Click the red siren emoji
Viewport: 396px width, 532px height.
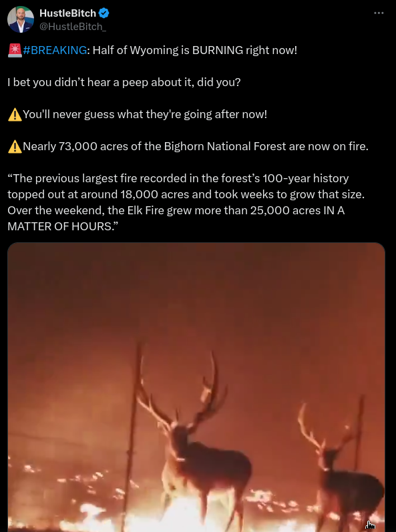[x=15, y=50]
